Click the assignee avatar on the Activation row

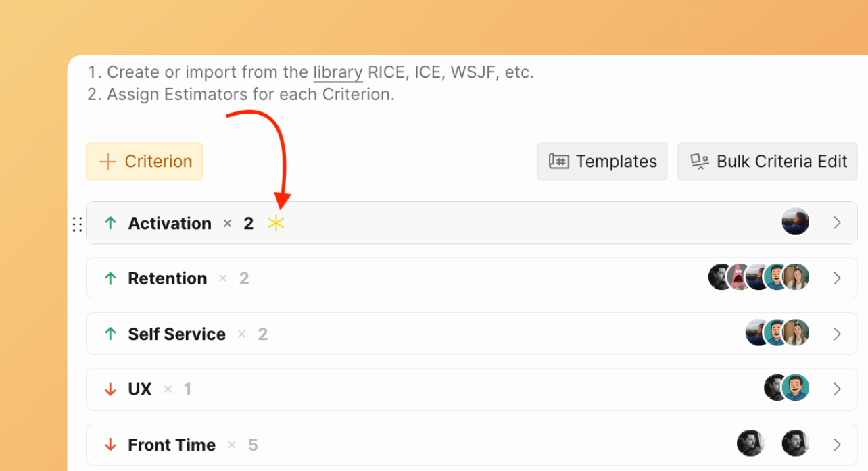tap(795, 222)
